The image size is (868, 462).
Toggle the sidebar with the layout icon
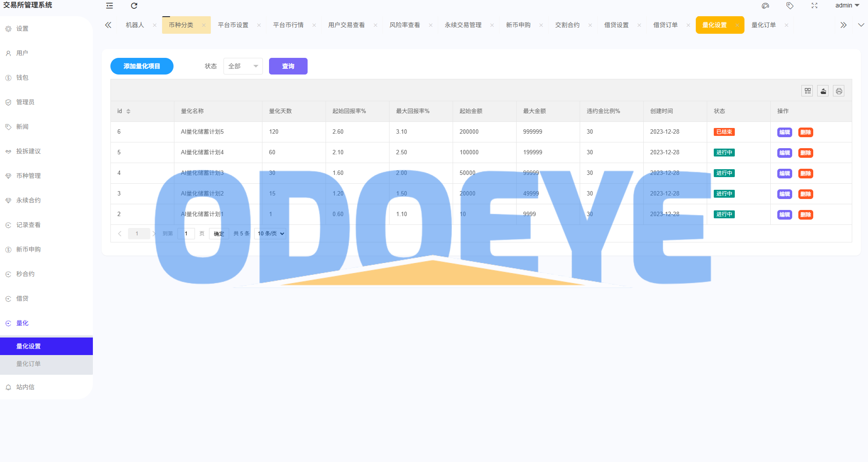click(x=109, y=6)
